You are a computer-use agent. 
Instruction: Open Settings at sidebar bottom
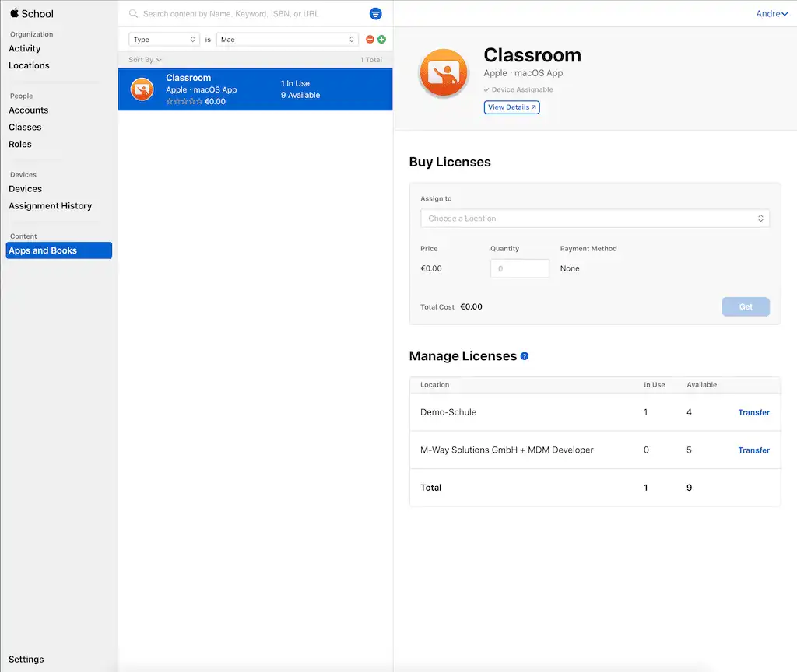pyautogui.click(x=26, y=660)
